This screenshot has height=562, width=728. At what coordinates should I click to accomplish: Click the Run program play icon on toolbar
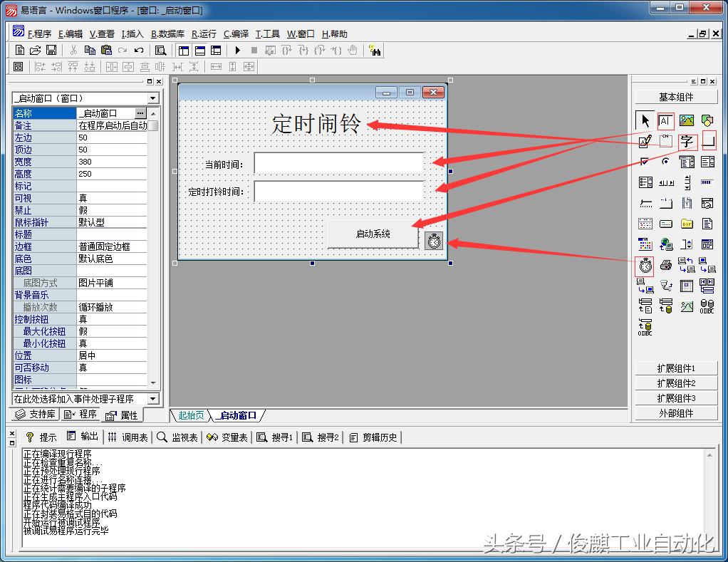point(237,51)
